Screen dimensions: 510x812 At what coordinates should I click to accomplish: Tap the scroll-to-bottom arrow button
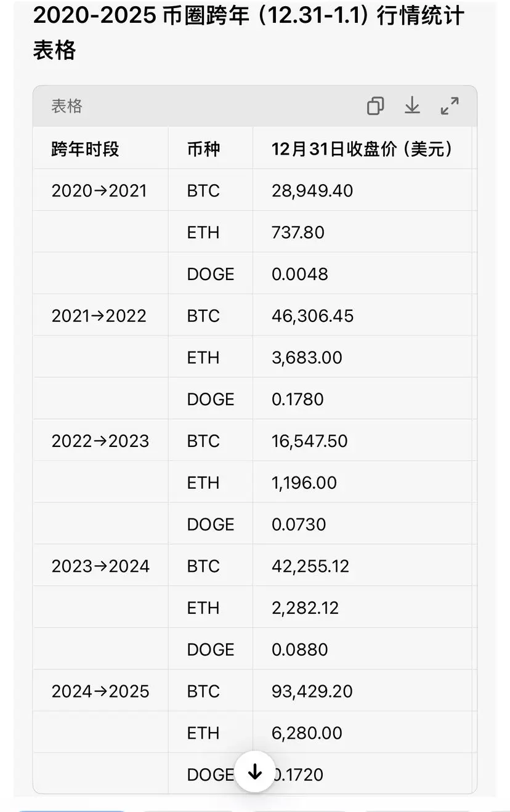click(255, 771)
